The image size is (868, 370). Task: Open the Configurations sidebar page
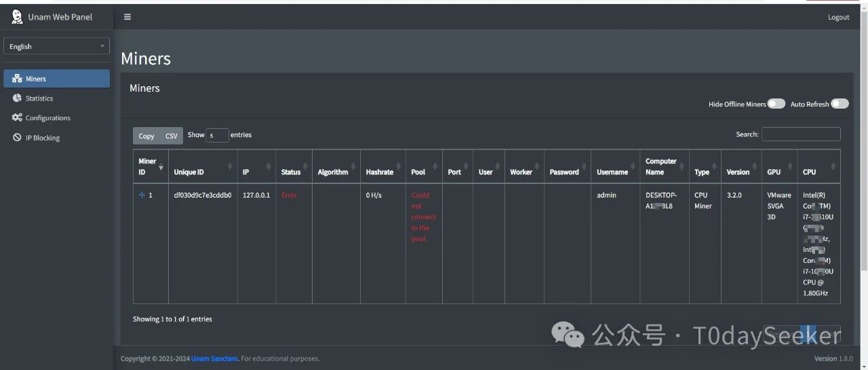click(56, 118)
